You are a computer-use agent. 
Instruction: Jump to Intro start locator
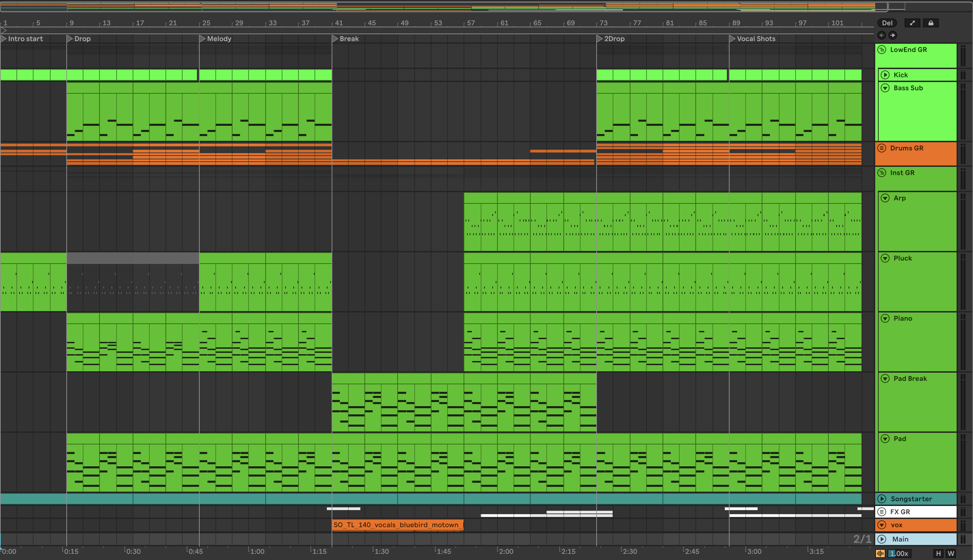[22, 39]
